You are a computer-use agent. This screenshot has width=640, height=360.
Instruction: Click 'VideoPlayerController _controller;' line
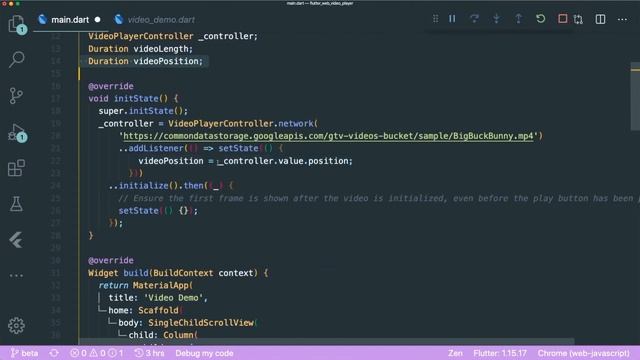[173, 36]
